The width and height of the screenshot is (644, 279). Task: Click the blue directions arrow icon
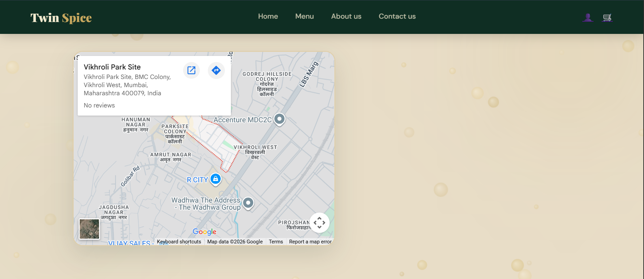pos(216,70)
